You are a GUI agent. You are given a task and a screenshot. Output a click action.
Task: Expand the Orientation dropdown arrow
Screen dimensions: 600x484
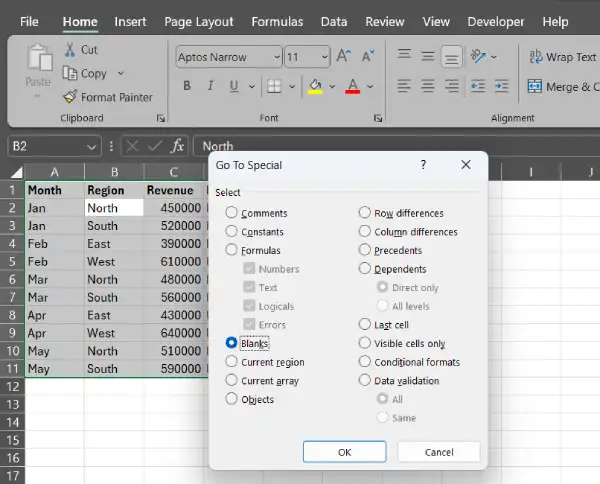click(494, 57)
